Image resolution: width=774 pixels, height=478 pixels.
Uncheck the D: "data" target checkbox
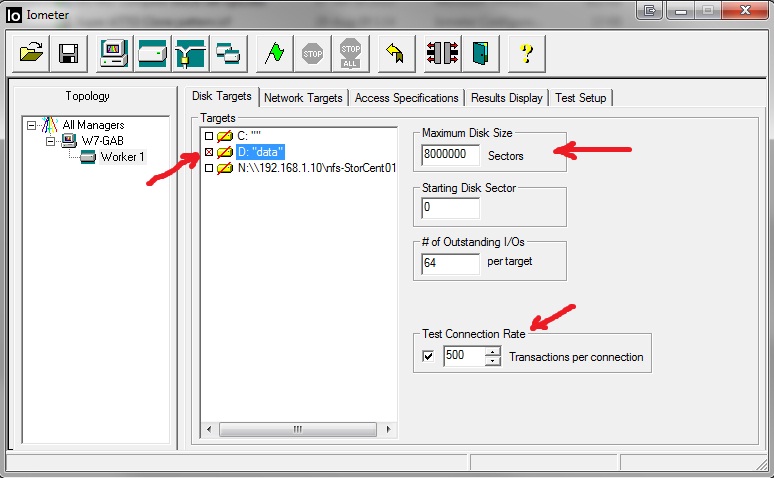click(209, 152)
